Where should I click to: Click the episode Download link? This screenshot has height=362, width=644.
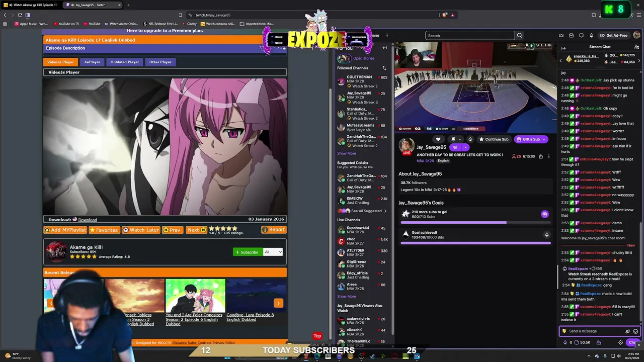(88, 220)
